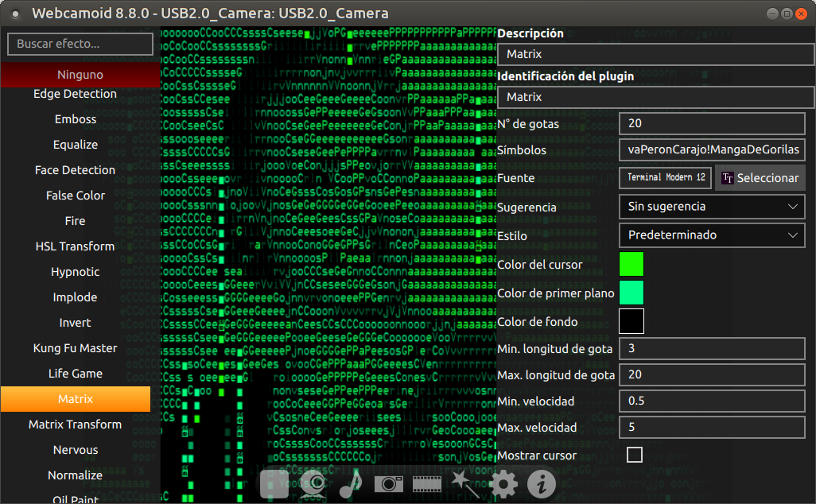Open the Sugerencia dropdown

712,207
